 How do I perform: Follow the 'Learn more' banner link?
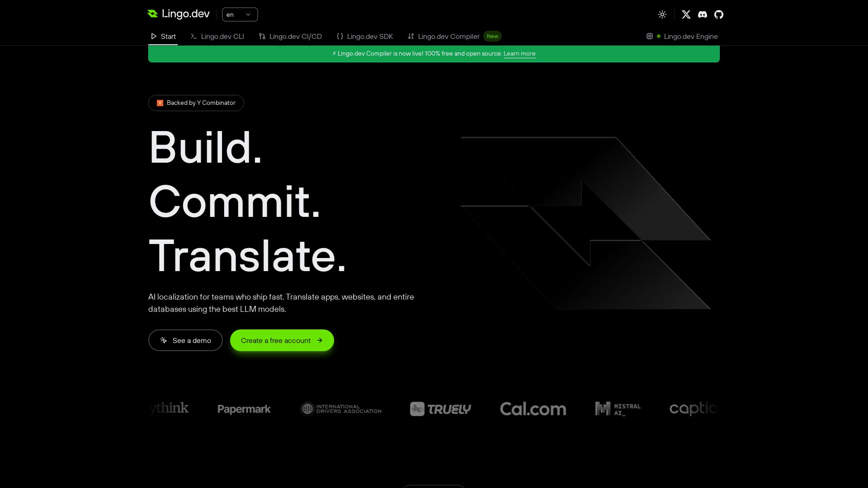click(x=519, y=53)
